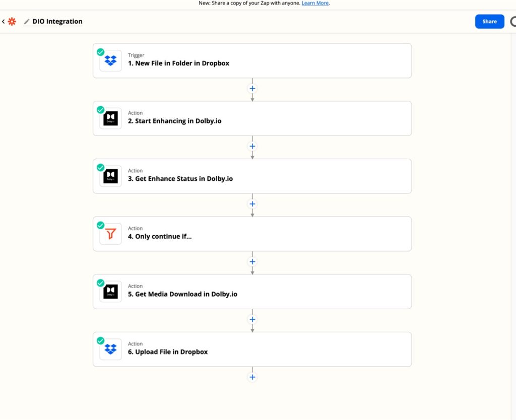Click the Dropbox icon of Upload File step
Viewport: 516px width, 420px height.
pos(110,349)
